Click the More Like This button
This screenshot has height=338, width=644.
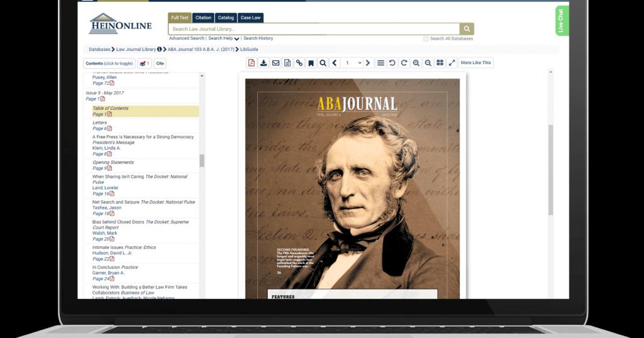click(475, 63)
